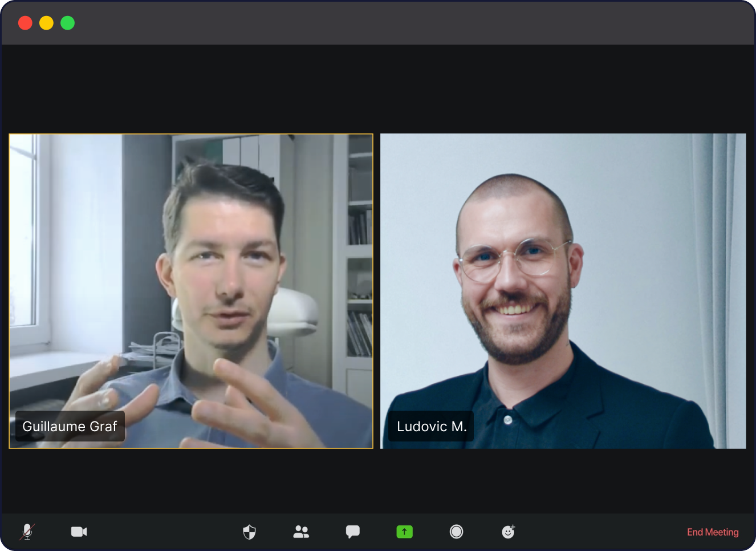756x551 pixels.
Task: Start recording with the Record icon
Action: click(x=456, y=532)
